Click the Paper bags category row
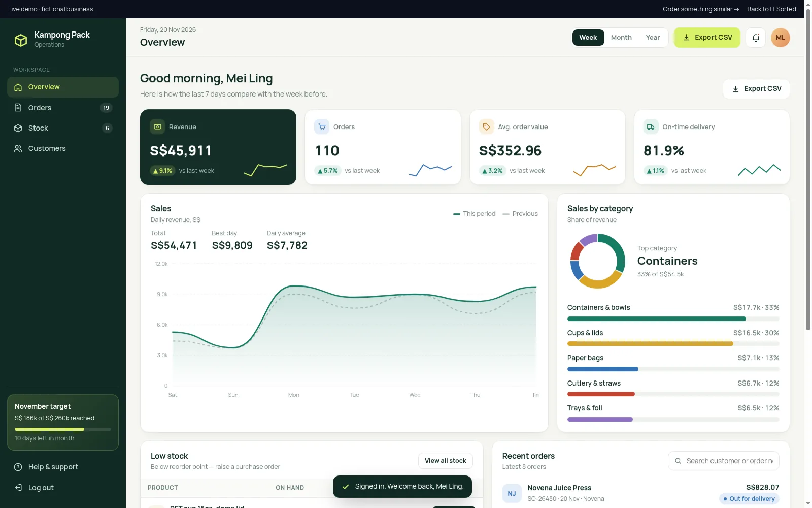 point(673,363)
